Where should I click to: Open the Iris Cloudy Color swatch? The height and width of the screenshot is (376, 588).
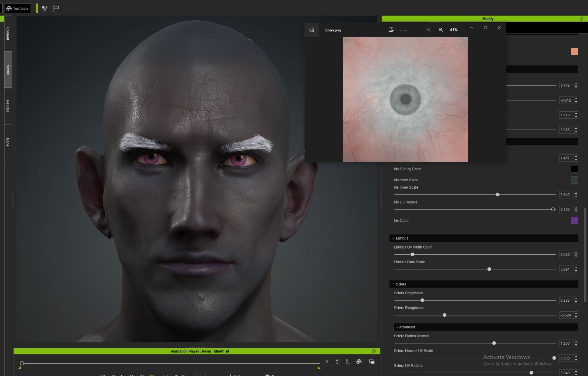tap(574, 169)
